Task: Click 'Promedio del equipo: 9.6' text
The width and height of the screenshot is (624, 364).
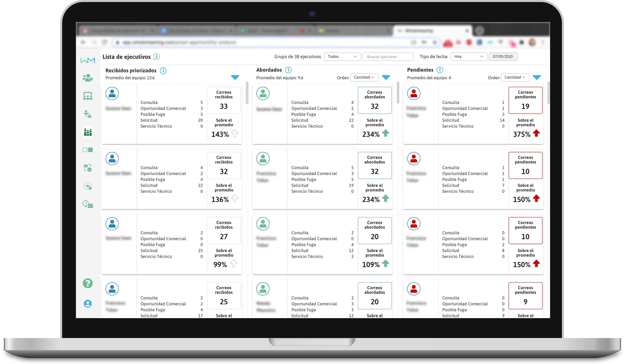Action: pos(280,78)
